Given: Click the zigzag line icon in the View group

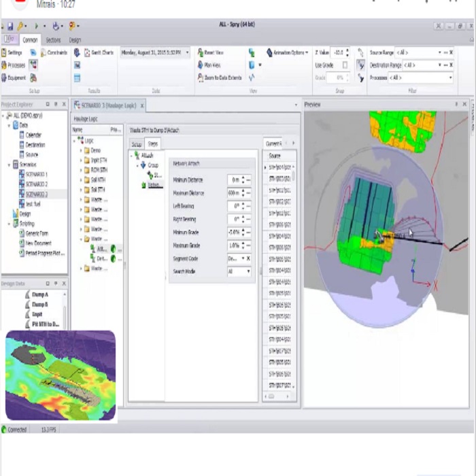Looking at the screenshot, I should [252, 78].
